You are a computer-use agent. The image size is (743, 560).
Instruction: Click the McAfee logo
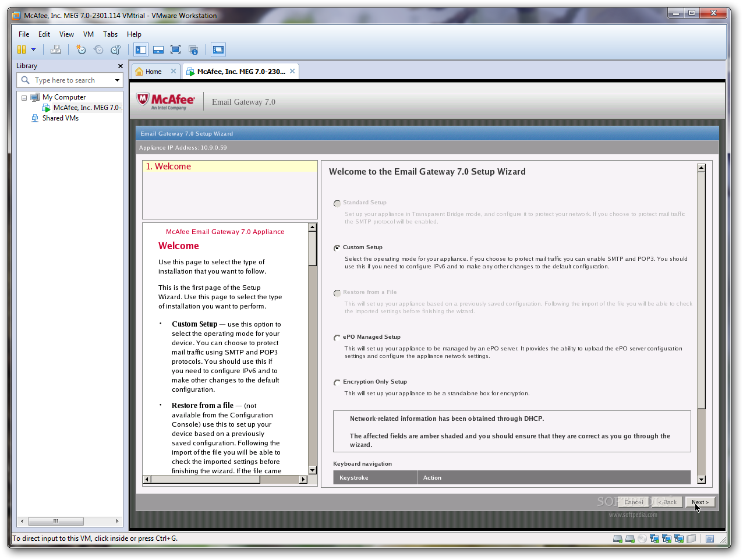(166, 101)
